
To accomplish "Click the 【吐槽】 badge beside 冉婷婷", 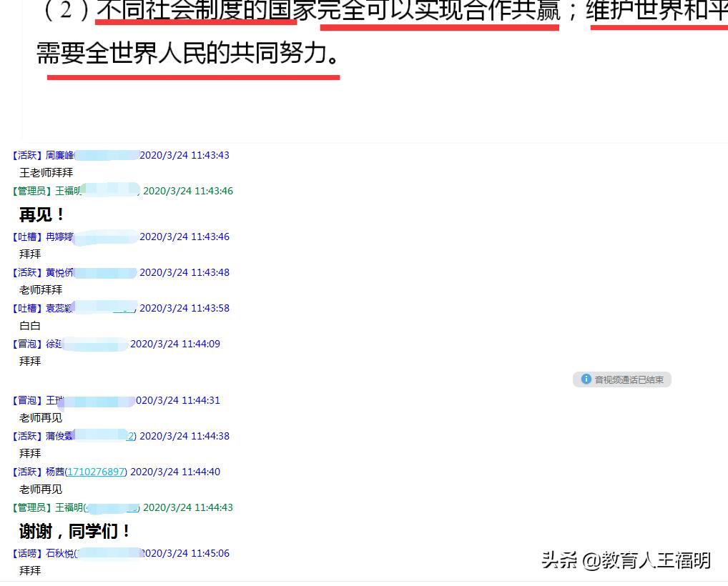I will 26,237.
